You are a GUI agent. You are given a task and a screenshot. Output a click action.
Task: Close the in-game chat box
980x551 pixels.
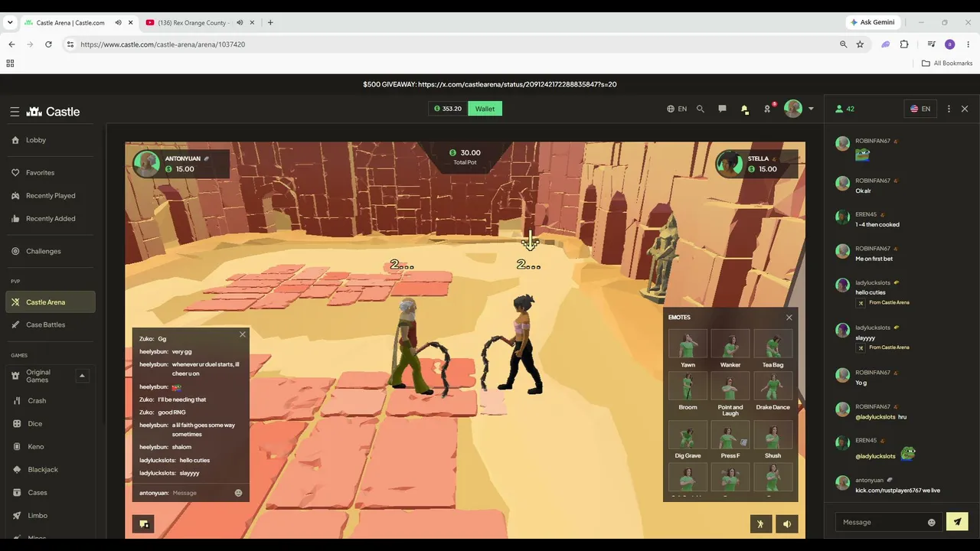[x=243, y=334]
